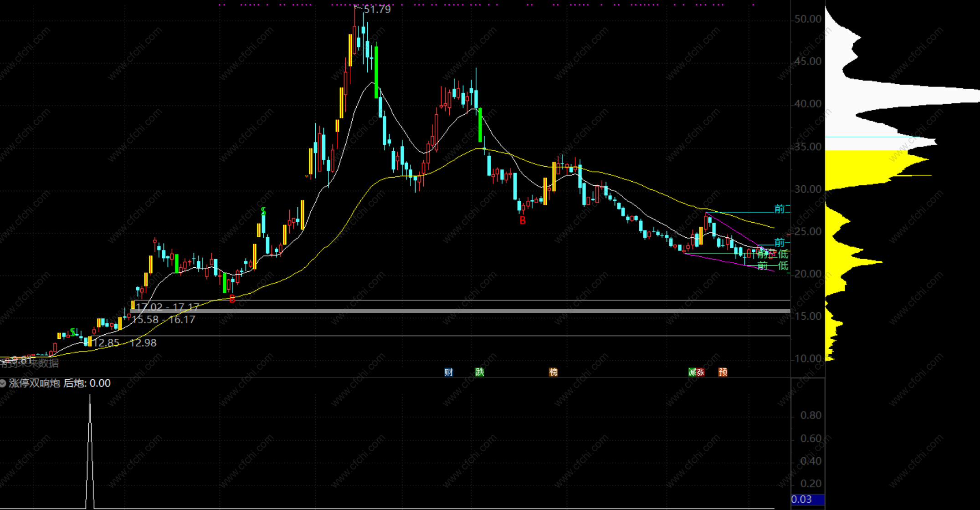The image size is (980, 510).
Task: Click the red 涨 event marker
Action: click(x=701, y=372)
